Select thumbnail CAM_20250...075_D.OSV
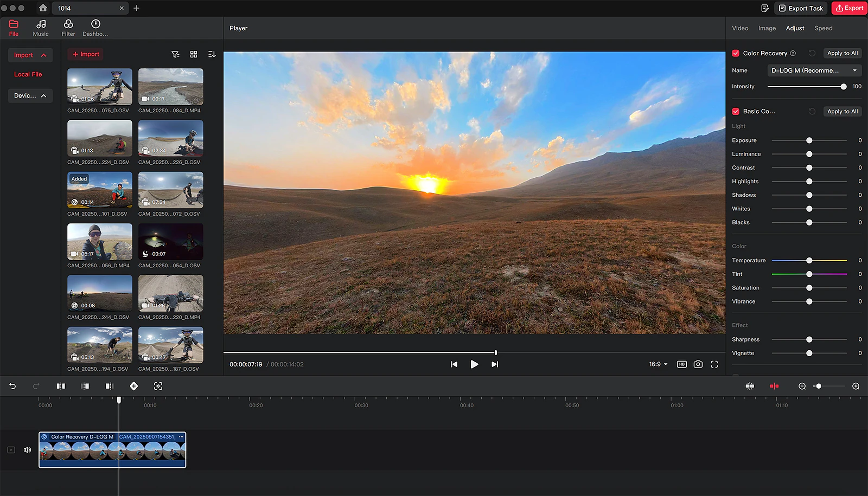The height and width of the screenshot is (496, 868). [100, 87]
